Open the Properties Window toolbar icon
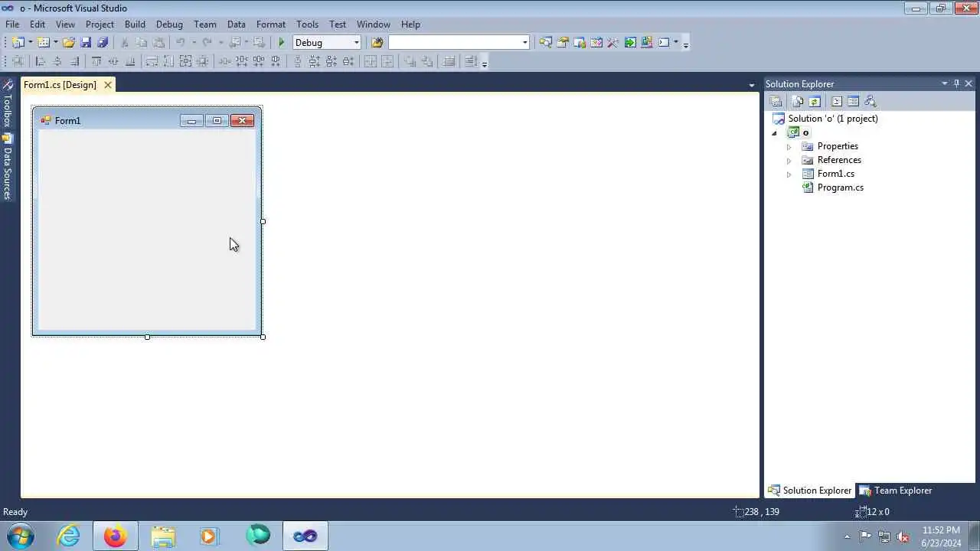 tap(563, 43)
